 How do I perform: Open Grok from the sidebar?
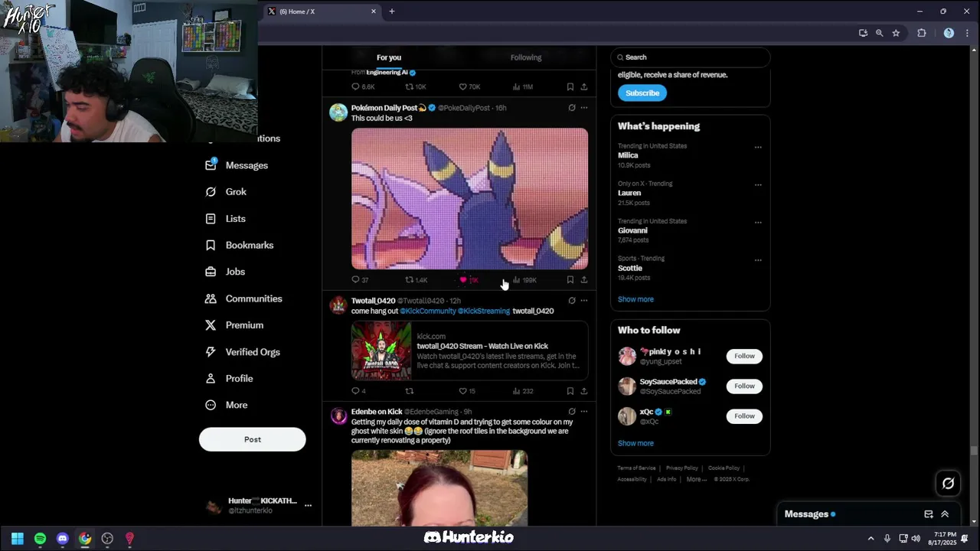tap(226, 192)
